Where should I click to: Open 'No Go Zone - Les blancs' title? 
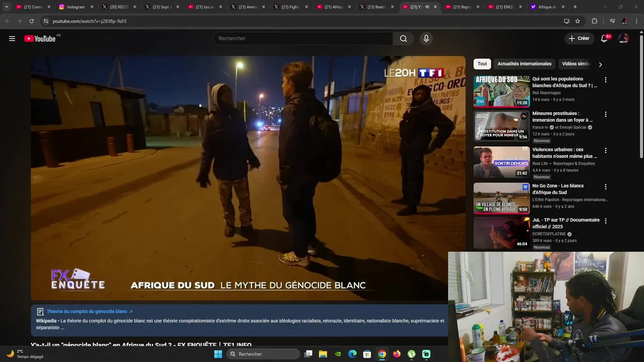558,189
